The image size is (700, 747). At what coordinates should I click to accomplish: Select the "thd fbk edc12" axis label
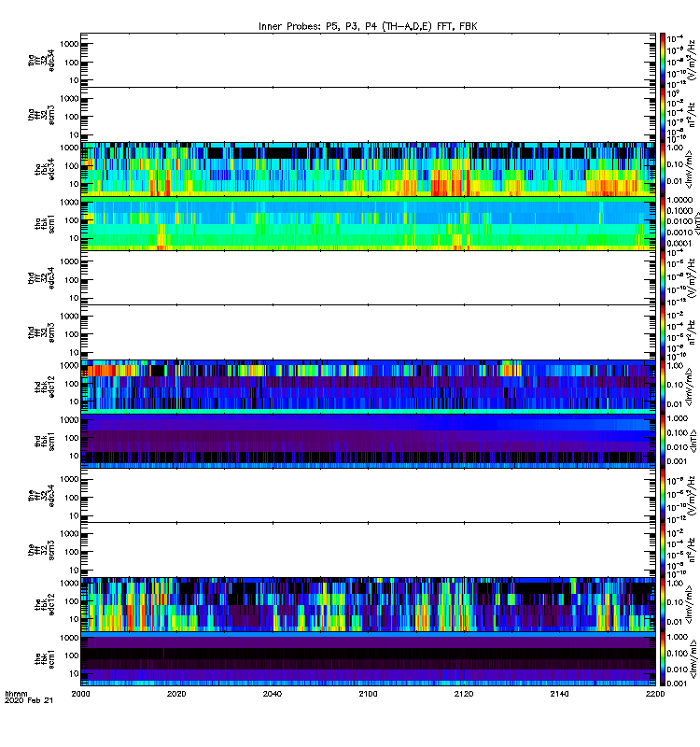[45, 387]
